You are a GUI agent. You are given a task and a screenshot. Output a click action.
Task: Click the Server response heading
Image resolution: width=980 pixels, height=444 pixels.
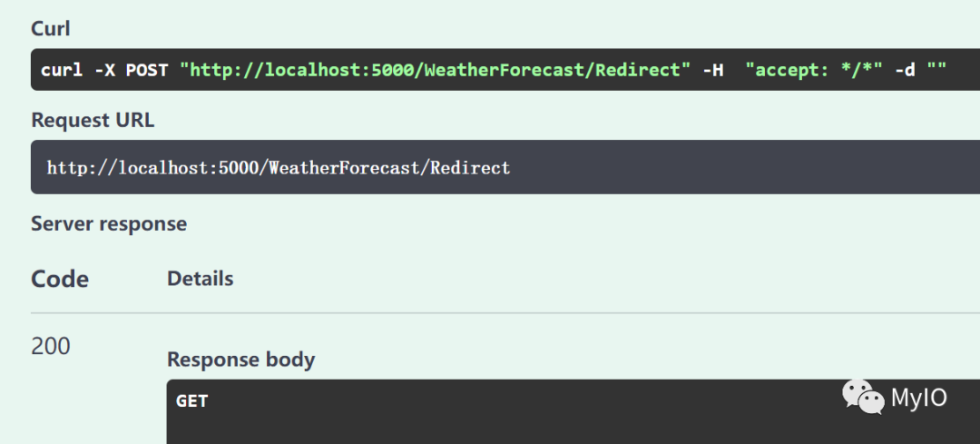(109, 223)
